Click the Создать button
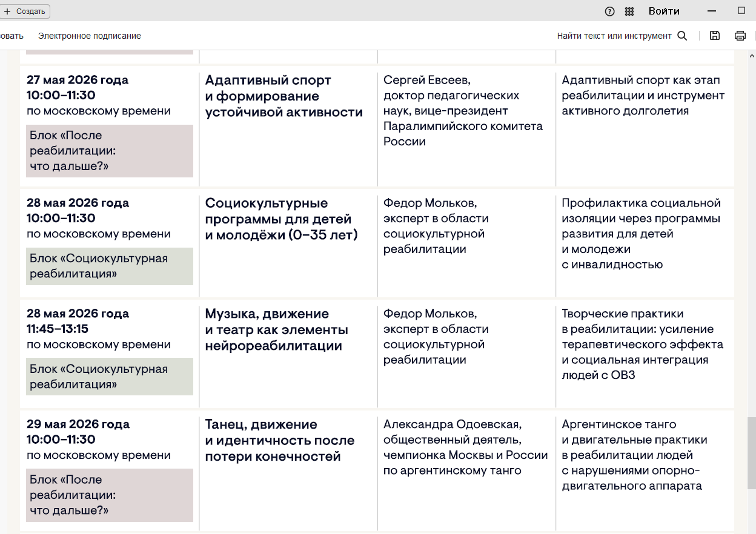The image size is (756, 534). click(25, 12)
